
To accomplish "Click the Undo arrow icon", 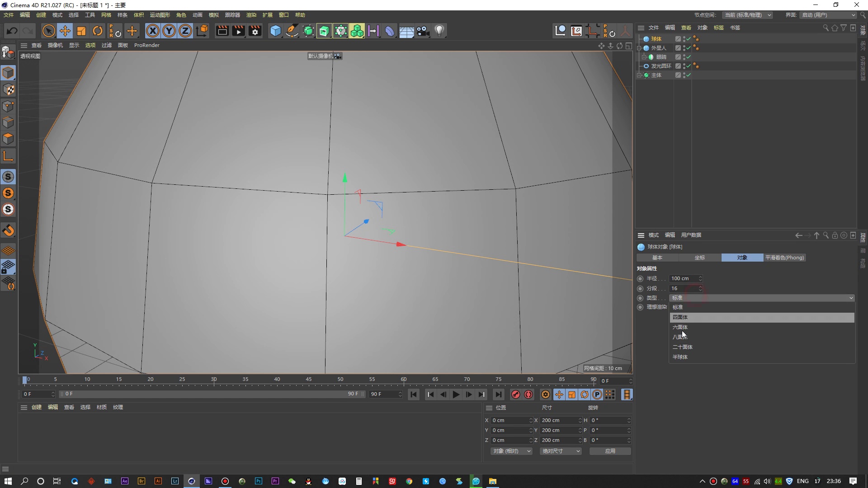I will click(12, 31).
